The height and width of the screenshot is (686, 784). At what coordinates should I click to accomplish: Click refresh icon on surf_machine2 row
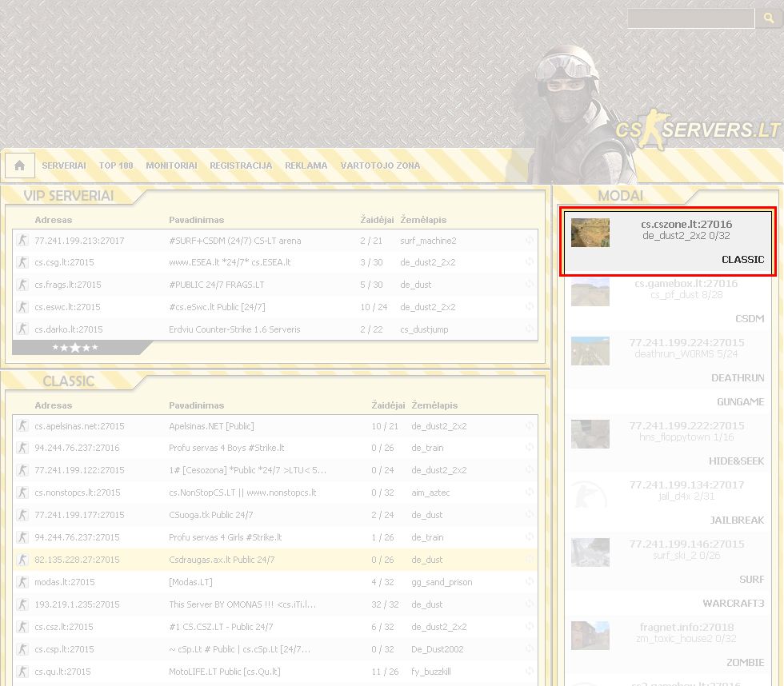pyautogui.click(x=530, y=241)
